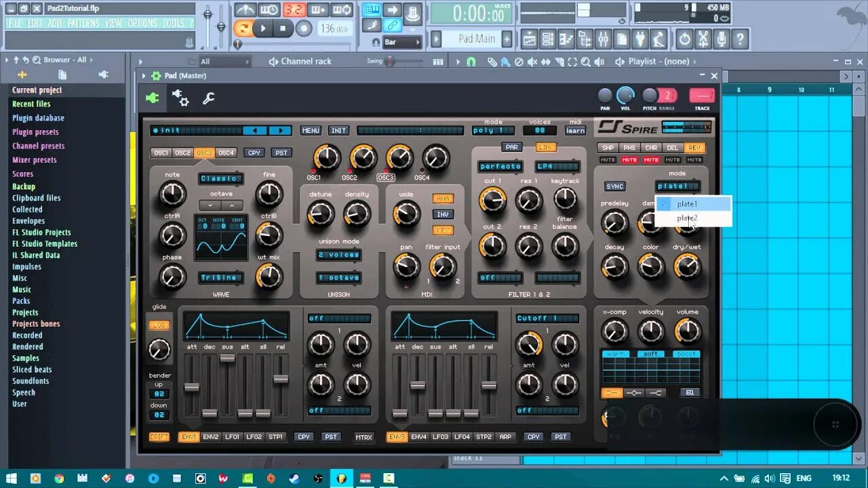
Task: Toggle the LINK button in the filter section
Action: pos(546,147)
